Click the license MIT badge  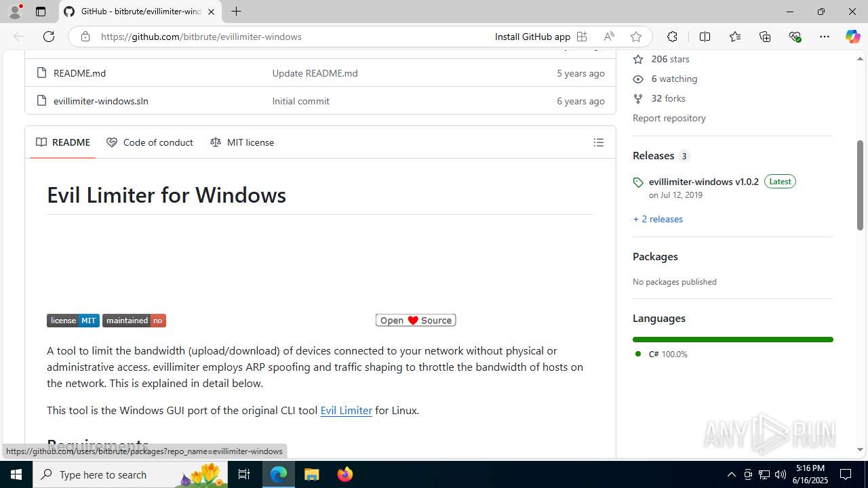73,321
